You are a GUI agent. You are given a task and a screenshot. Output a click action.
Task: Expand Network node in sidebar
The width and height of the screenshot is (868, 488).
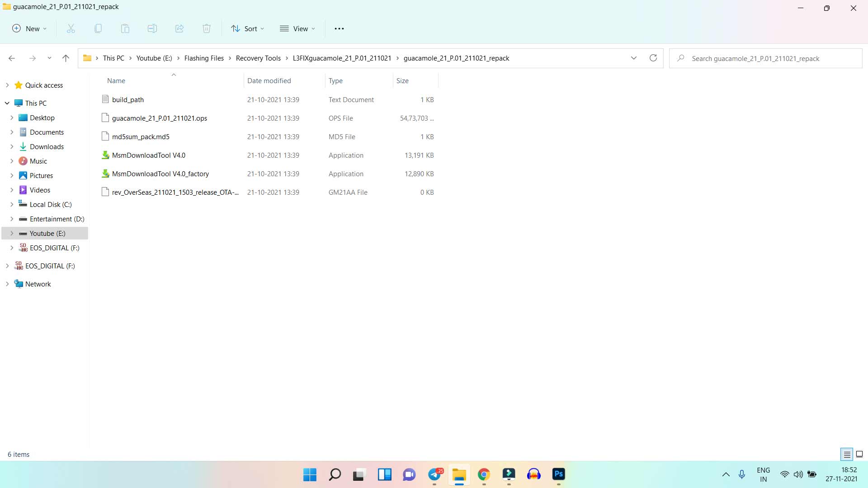point(7,284)
